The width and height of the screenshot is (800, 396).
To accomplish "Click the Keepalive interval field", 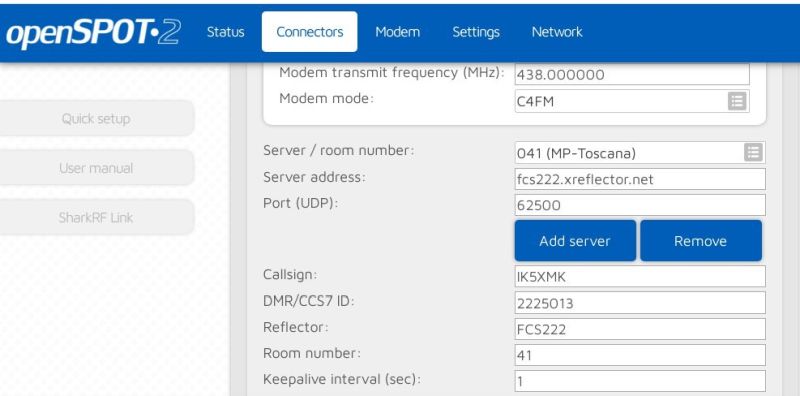I will 640,381.
